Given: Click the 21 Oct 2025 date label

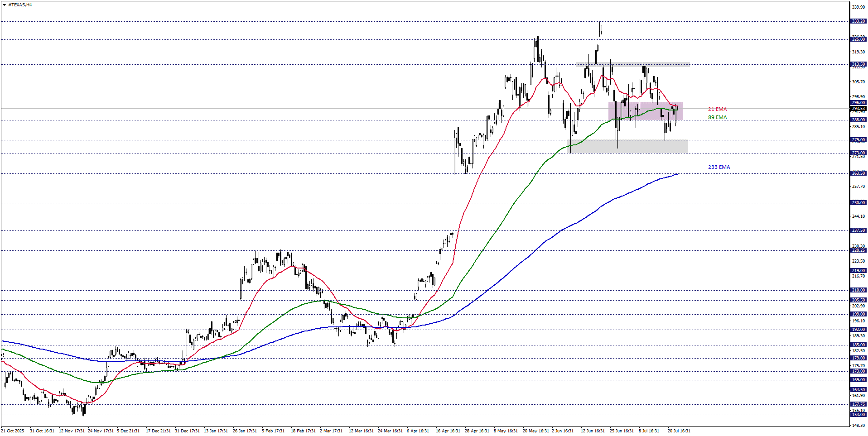Looking at the screenshot, I should point(13,431).
